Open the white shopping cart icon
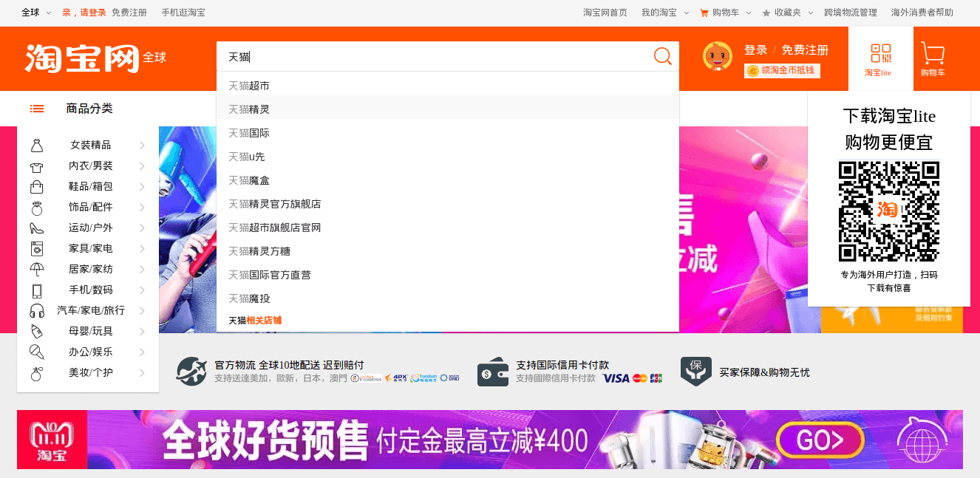The height and width of the screenshot is (478, 980). click(933, 53)
